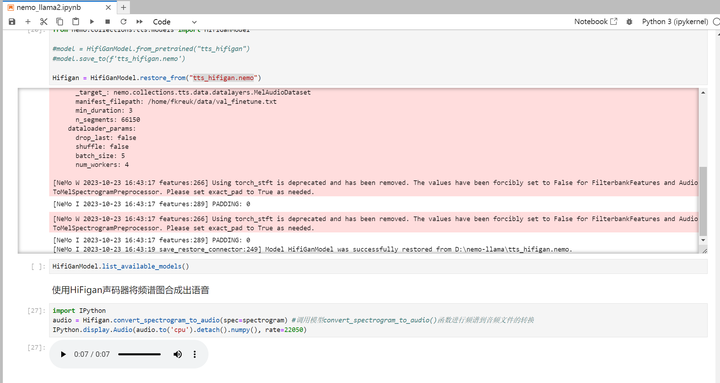Image resolution: width=720 pixels, height=383 pixels.
Task: Switch to the nemo_llama2.ipynb tab
Action: 49,7
